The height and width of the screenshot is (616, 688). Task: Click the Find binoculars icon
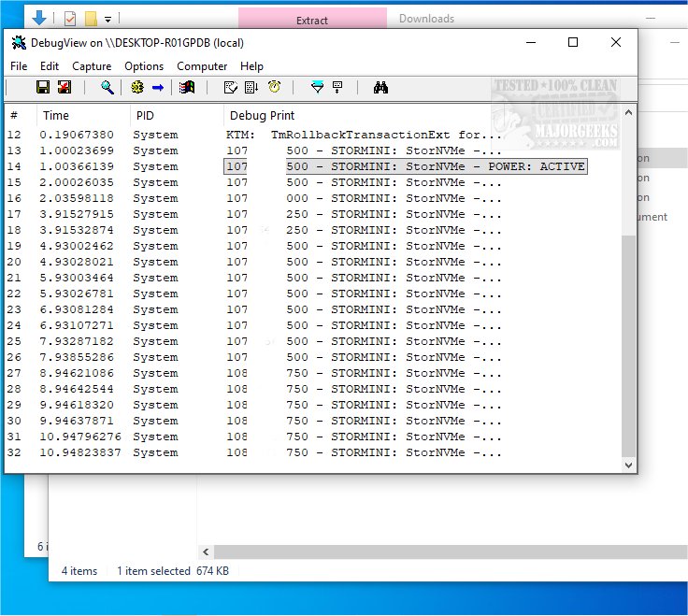coord(380,87)
